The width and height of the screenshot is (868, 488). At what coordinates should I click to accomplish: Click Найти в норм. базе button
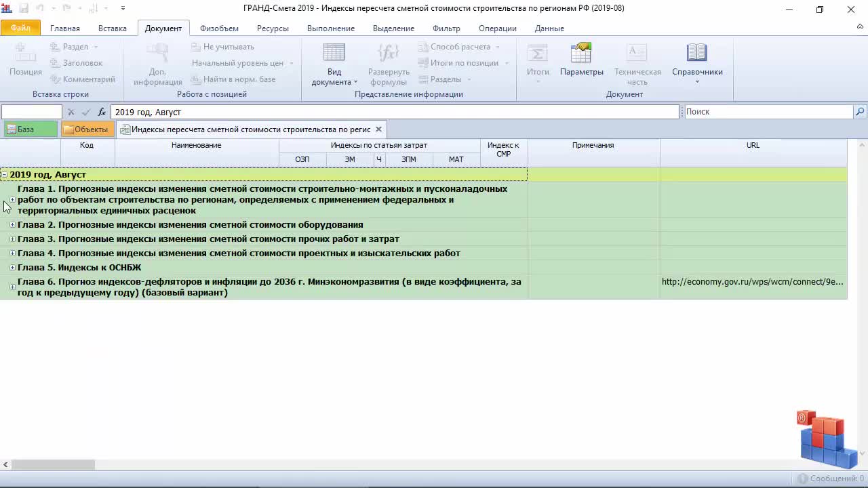pos(233,79)
